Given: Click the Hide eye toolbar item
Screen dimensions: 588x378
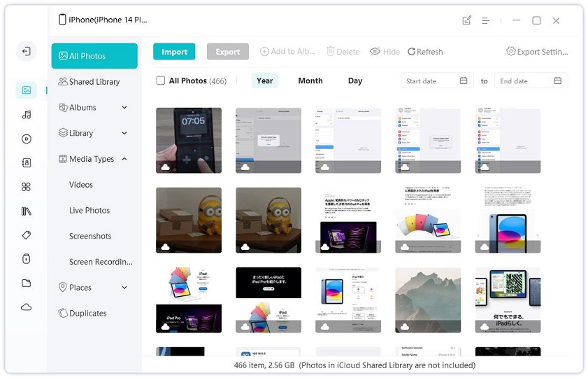Looking at the screenshot, I should (x=385, y=51).
